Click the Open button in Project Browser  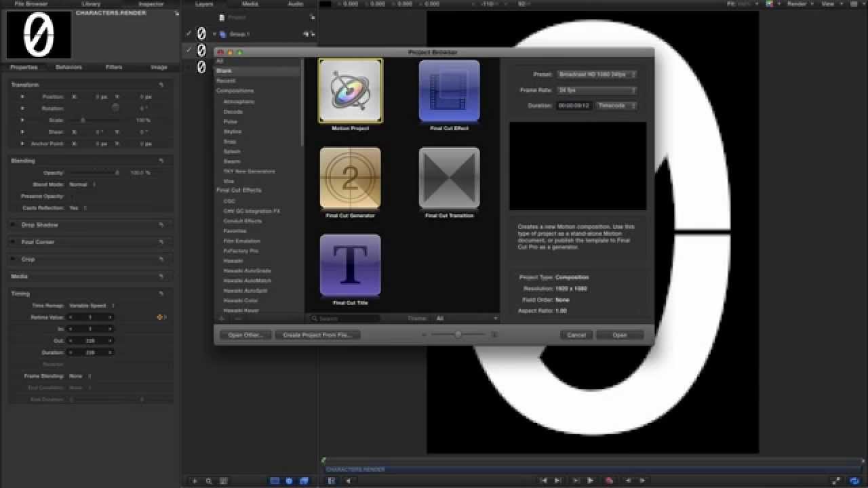[620, 335]
